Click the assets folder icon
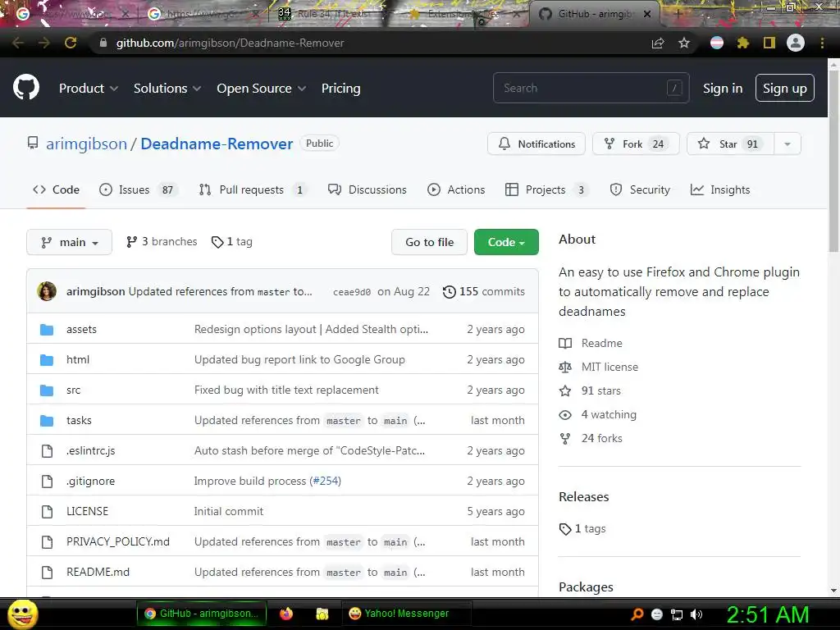840x630 pixels. point(47,330)
